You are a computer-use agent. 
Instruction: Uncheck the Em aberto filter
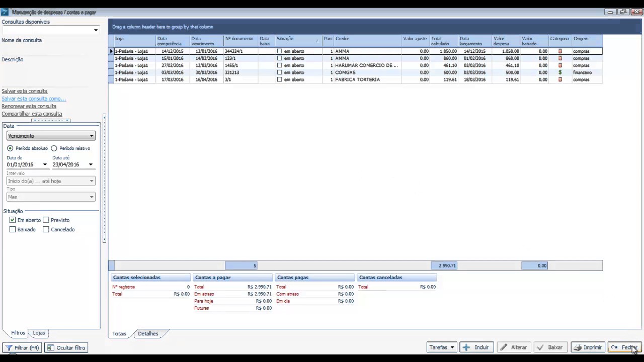(13, 220)
